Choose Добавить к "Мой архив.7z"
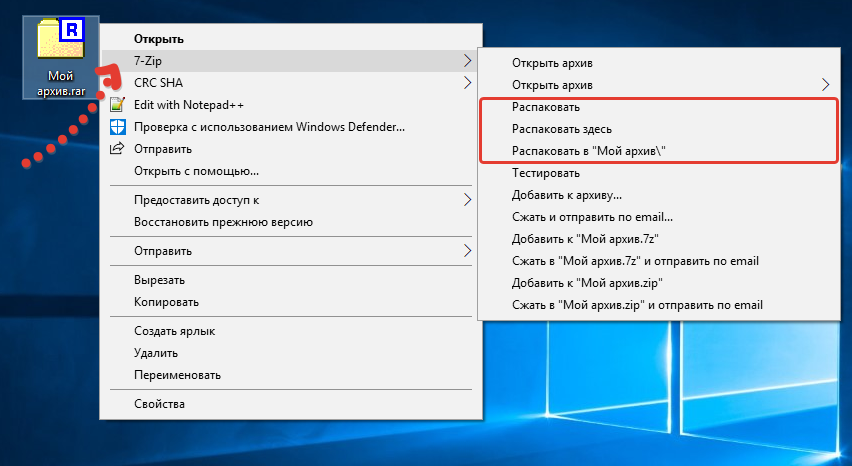Screen dimensions: 852x466 click(659, 239)
